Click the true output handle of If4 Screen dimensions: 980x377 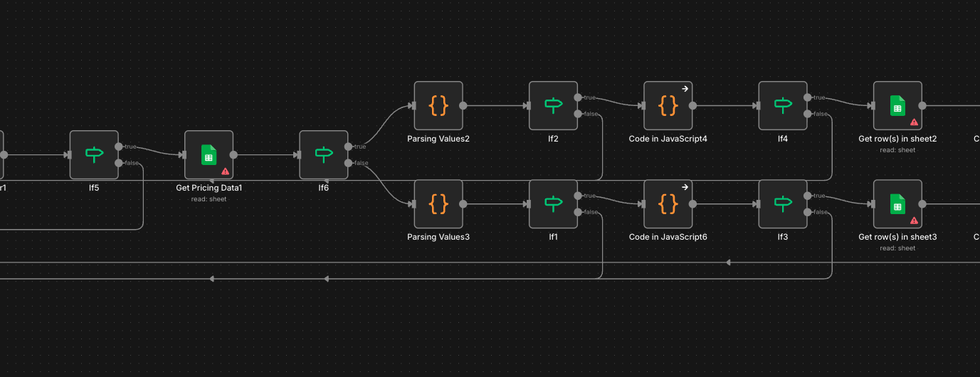tap(808, 97)
